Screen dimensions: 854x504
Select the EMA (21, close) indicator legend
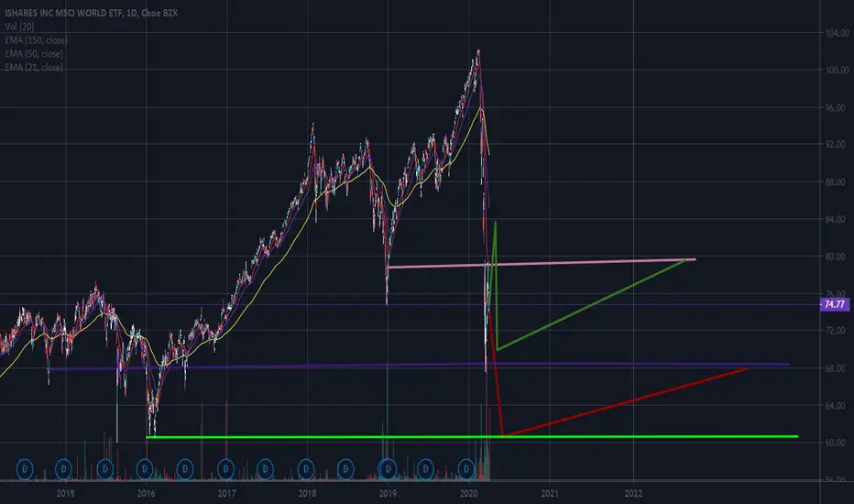pos(34,67)
